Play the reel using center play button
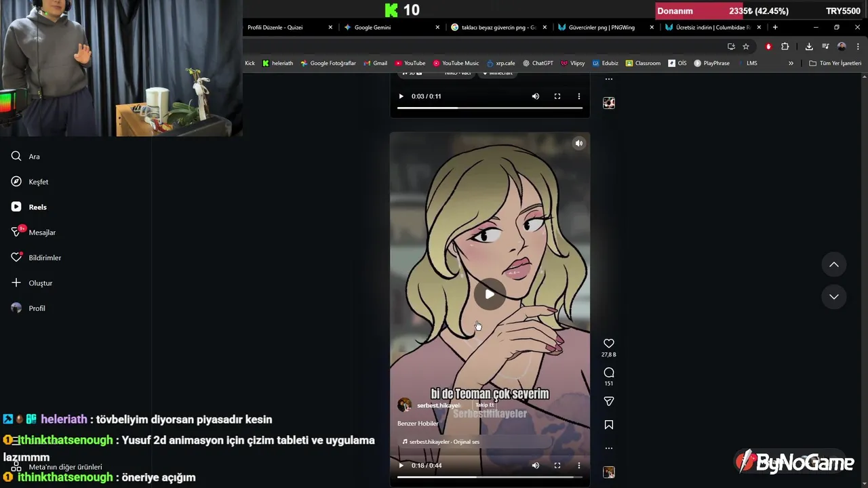Viewport: 868px width, 488px height. click(x=490, y=294)
